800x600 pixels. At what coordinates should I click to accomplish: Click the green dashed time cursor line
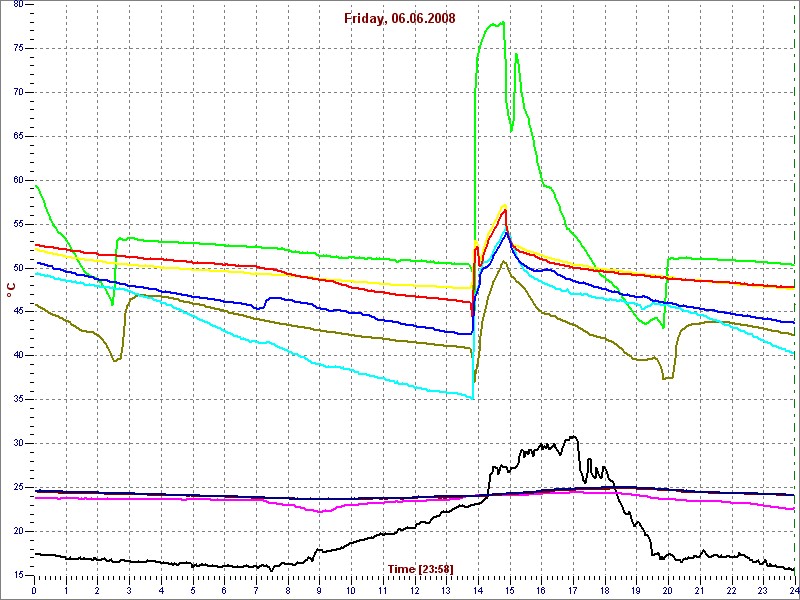(x=796, y=291)
